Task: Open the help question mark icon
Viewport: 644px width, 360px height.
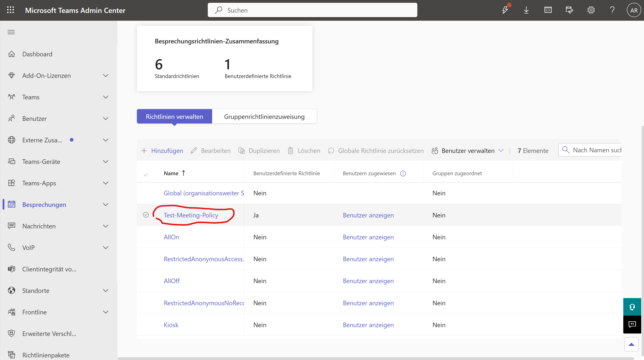Action: click(x=612, y=10)
